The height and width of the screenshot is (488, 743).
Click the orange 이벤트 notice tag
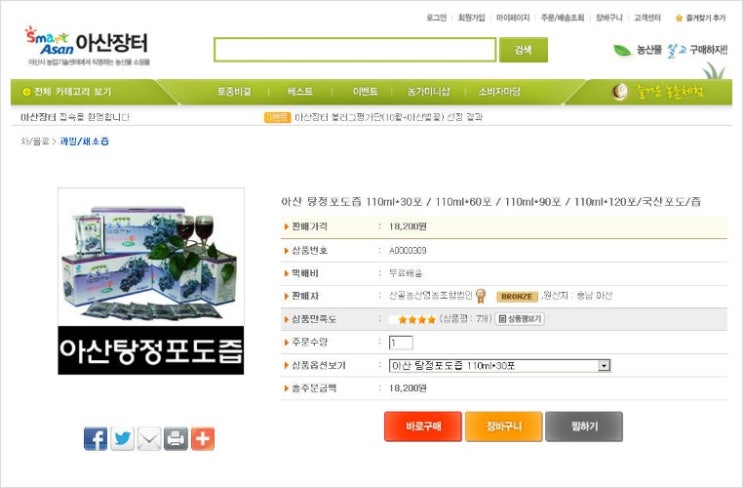tap(277, 117)
